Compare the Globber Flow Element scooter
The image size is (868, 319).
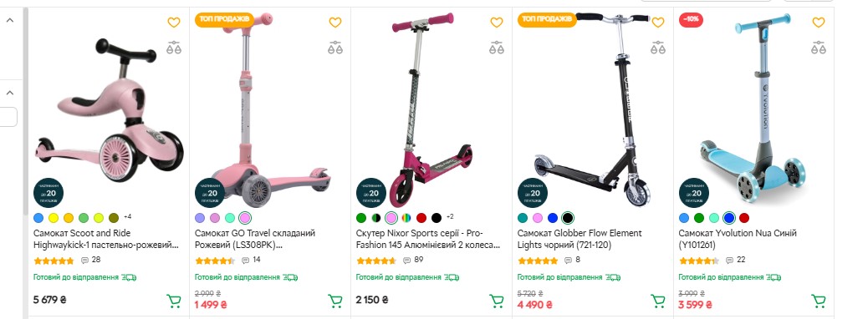(x=657, y=48)
